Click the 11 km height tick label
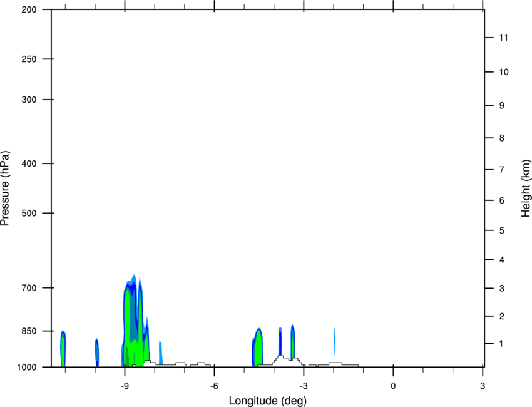The width and height of the screenshot is (532, 407). [504, 38]
